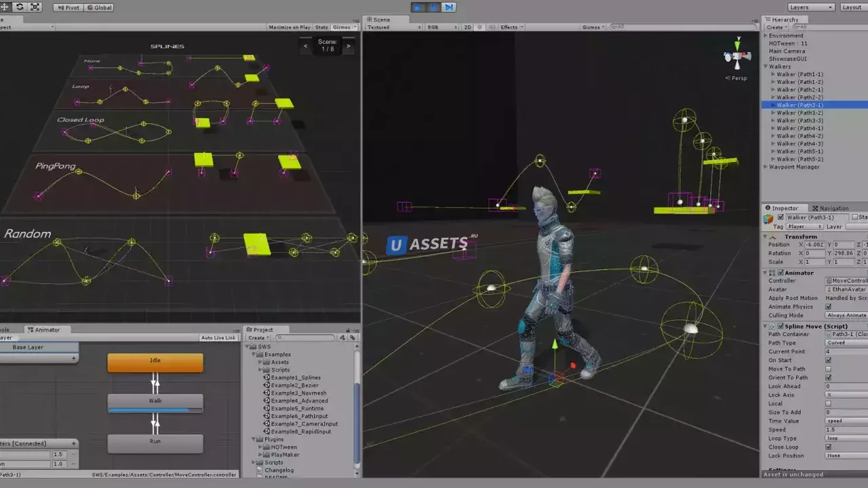Open the Path Type Curved dropdown
The height and width of the screenshot is (488, 868).
click(x=846, y=343)
